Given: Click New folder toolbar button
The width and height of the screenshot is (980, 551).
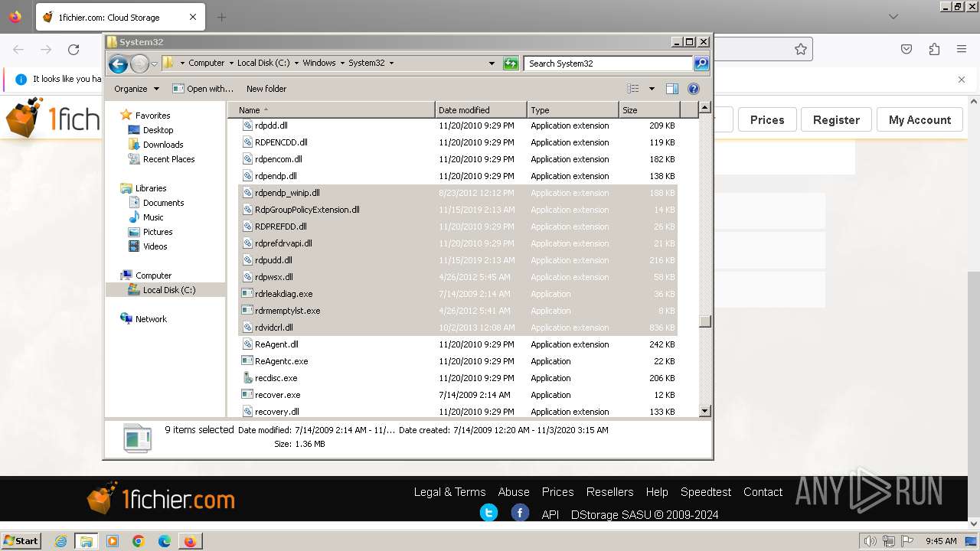Looking at the screenshot, I should pos(266,89).
